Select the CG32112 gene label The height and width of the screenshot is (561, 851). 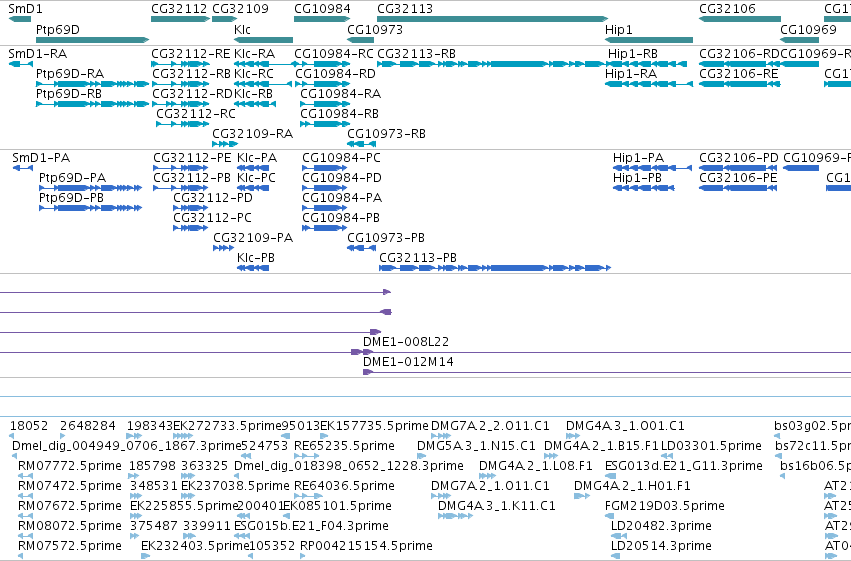[x=179, y=9]
